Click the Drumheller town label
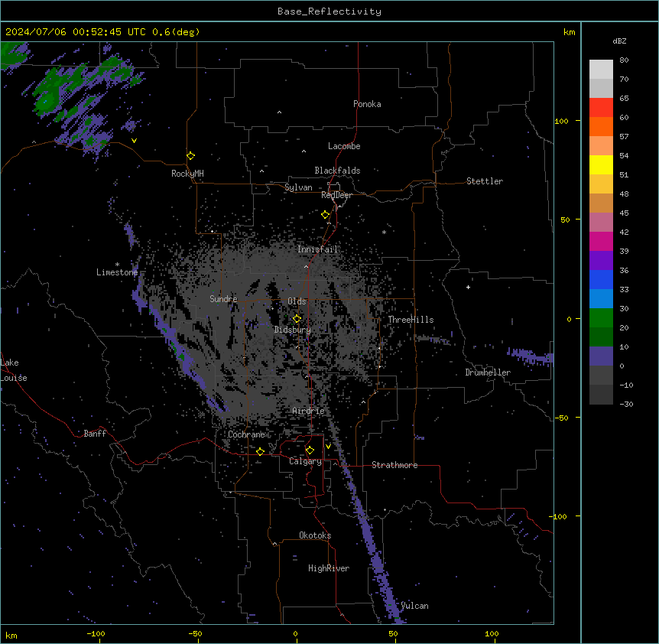The height and width of the screenshot is (644, 659). pos(488,372)
